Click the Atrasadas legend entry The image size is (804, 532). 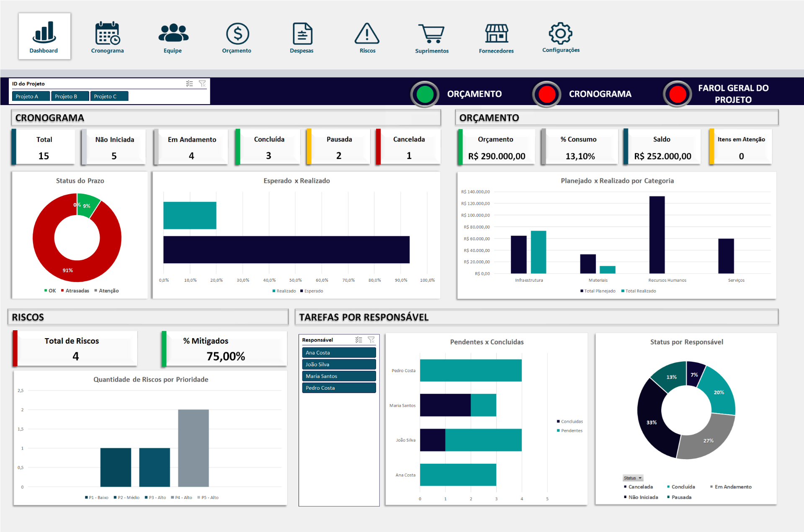pos(75,290)
